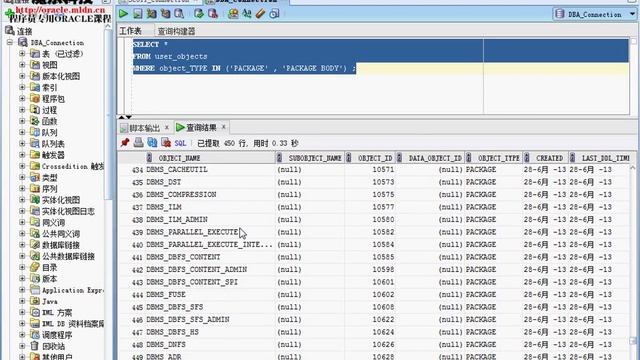Click the Autotrace toolbar icon

(165, 14)
